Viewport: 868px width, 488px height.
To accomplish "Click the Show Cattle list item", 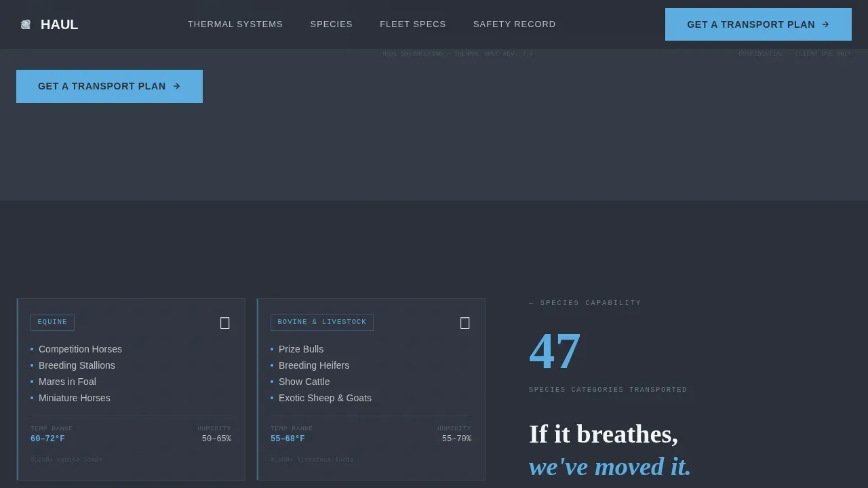I will coord(304,382).
